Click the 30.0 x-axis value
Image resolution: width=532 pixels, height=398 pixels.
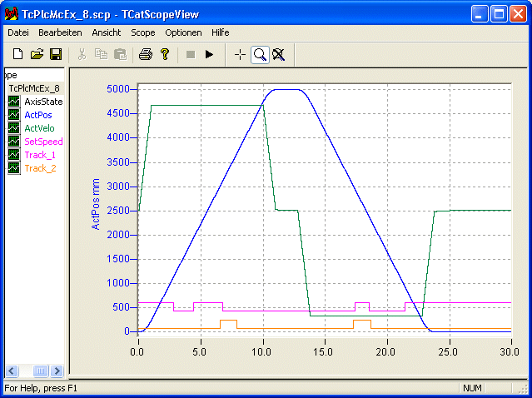tap(510, 352)
